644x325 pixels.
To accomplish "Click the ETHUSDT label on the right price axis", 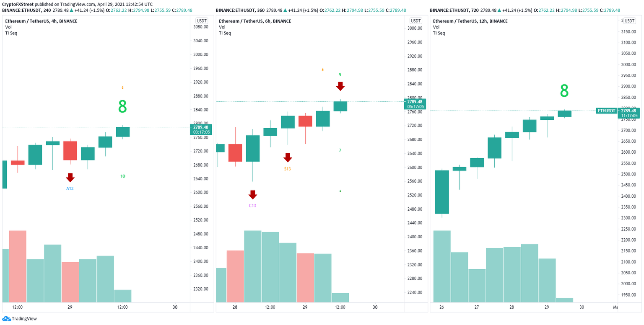I will (606, 111).
